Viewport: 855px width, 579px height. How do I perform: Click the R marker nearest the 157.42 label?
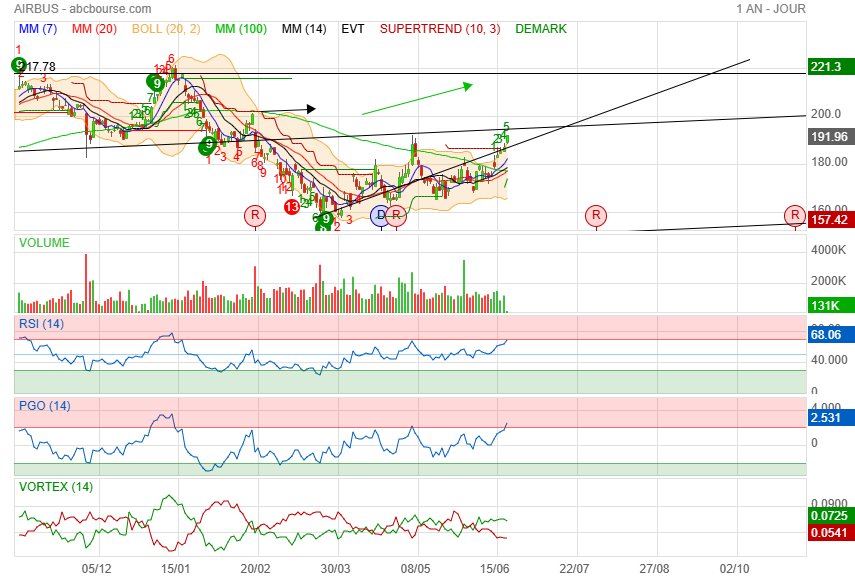795,215
